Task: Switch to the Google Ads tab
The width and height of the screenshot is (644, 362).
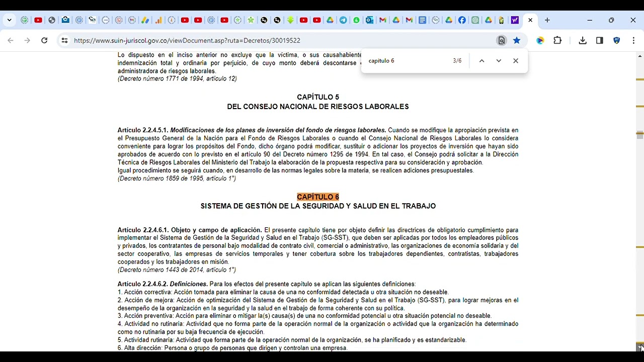Action: pyautogui.click(x=145, y=20)
